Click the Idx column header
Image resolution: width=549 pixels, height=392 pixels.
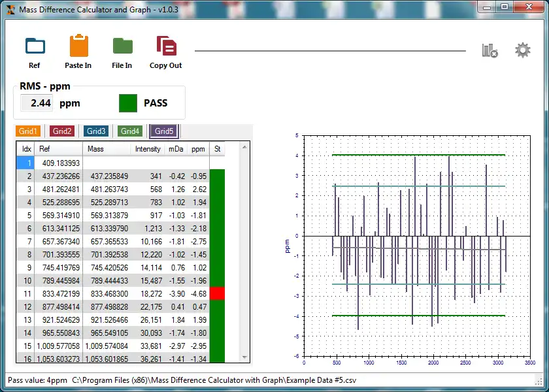pos(25,149)
